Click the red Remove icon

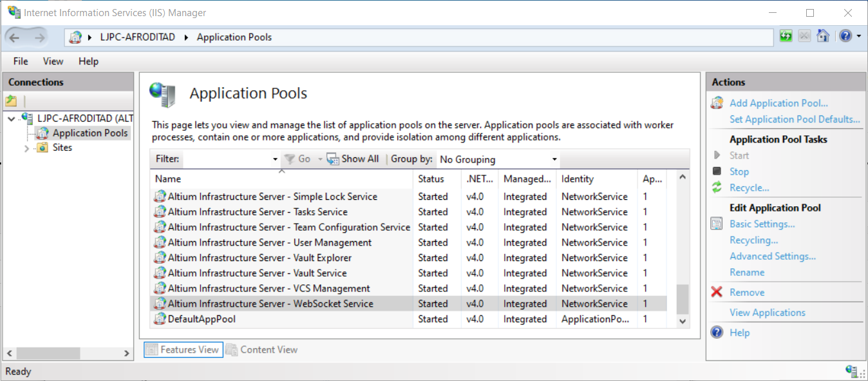click(717, 292)
